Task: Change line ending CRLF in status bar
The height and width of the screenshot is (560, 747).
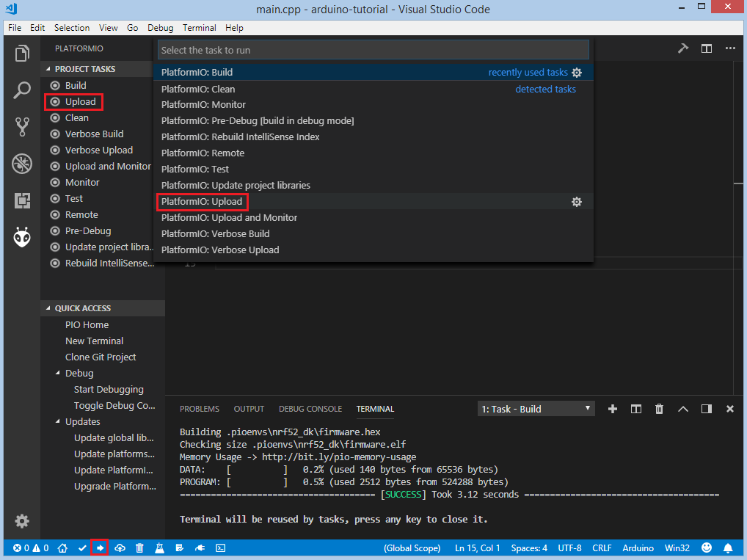Action: click(602, 548)
